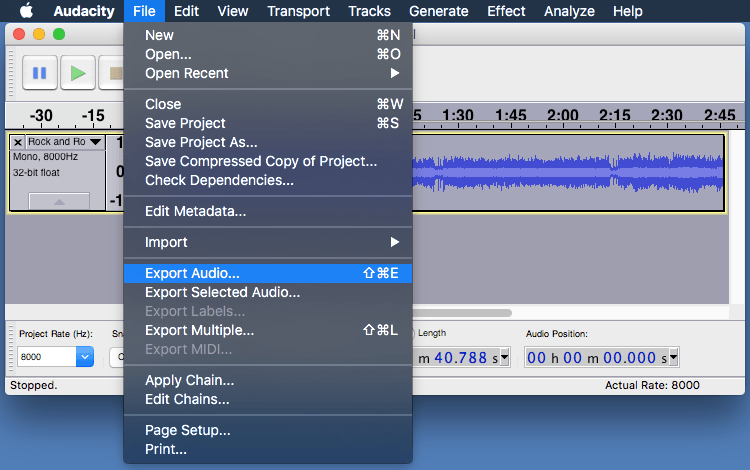Open the Rock and Ro track dropdown
This screenshot has width=750, height=470.
tap(96, 142)
